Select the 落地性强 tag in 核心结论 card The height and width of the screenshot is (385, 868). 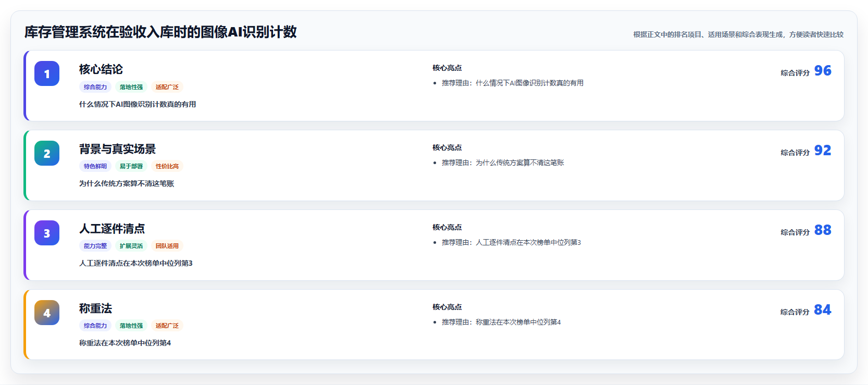tap(131, 87)
